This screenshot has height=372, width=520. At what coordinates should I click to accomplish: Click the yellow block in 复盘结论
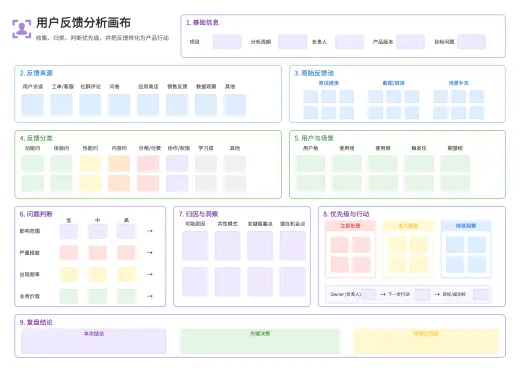point(426,341)
